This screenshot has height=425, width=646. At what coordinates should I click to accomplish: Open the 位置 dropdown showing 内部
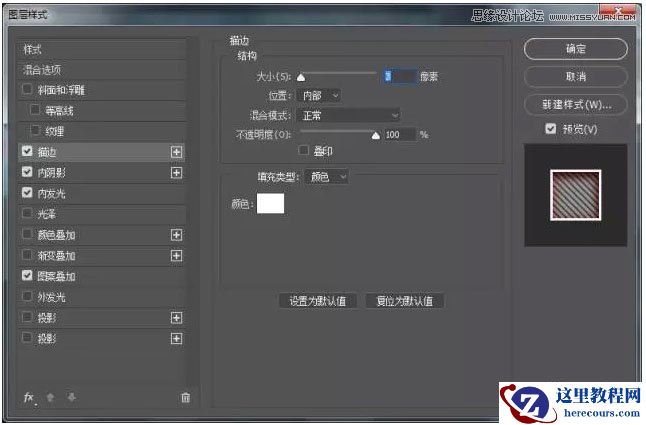click(319, 96)
